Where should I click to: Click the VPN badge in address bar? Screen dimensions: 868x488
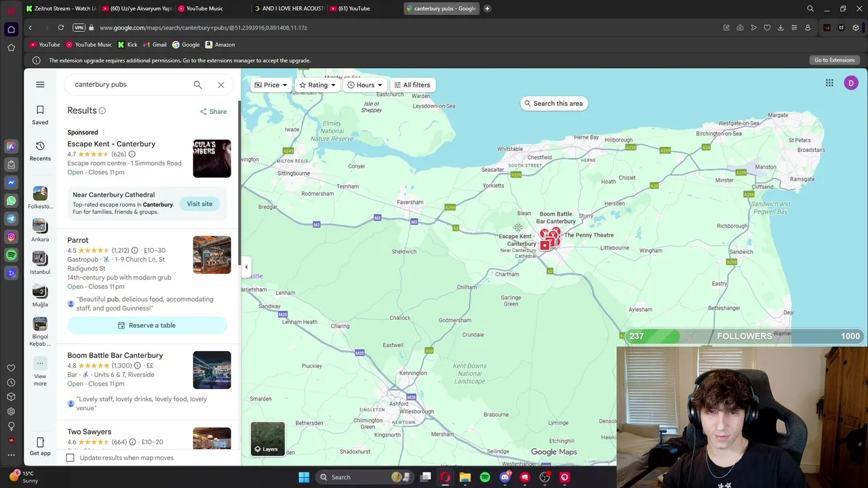point(79,28)
